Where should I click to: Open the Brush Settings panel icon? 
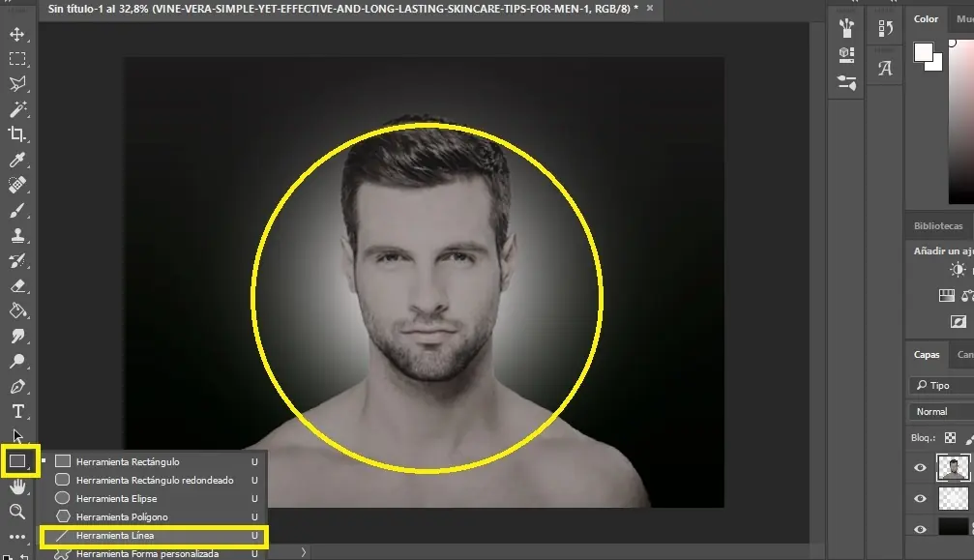point(846,82)
